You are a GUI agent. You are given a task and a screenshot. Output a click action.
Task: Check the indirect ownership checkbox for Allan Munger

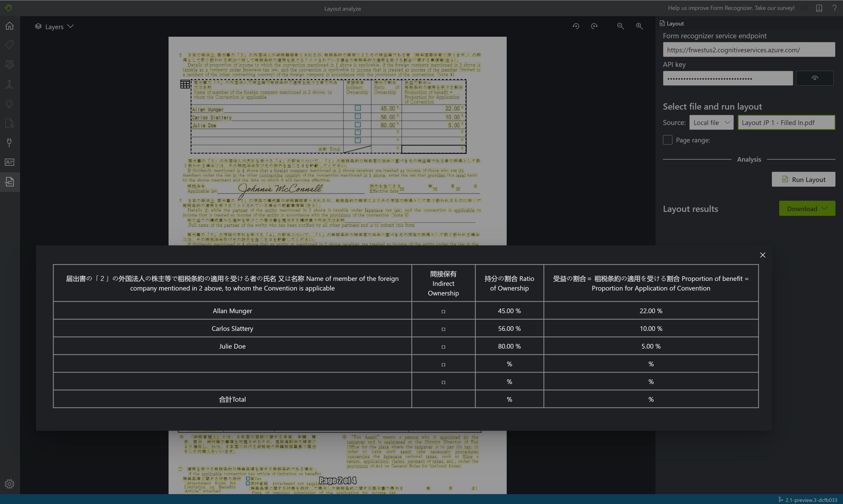(x=443, y=311)
